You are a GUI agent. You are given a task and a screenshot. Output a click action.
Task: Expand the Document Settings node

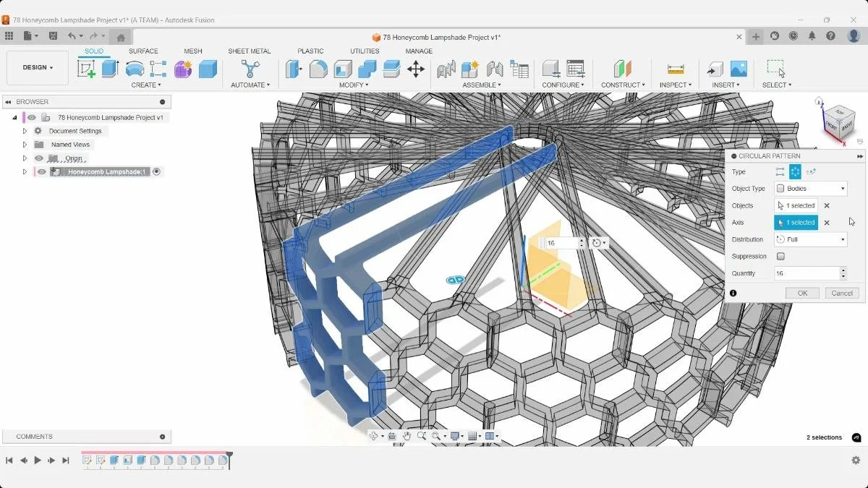[25, 131]
